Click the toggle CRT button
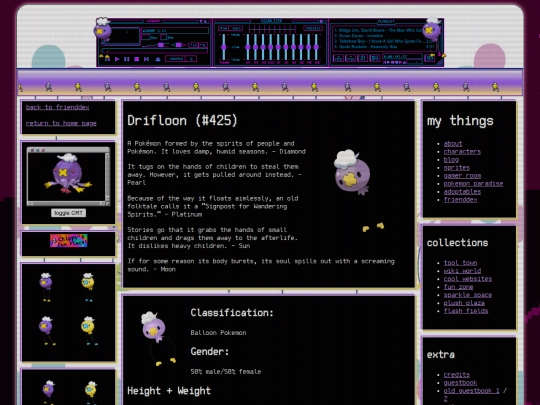The width and height of the screenshot is (540, 405). click(69, 213)
